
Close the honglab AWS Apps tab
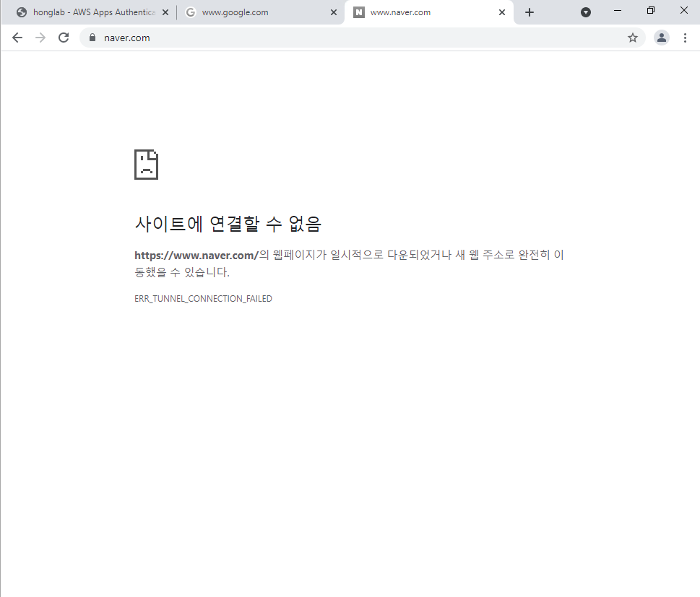(165, 12)
